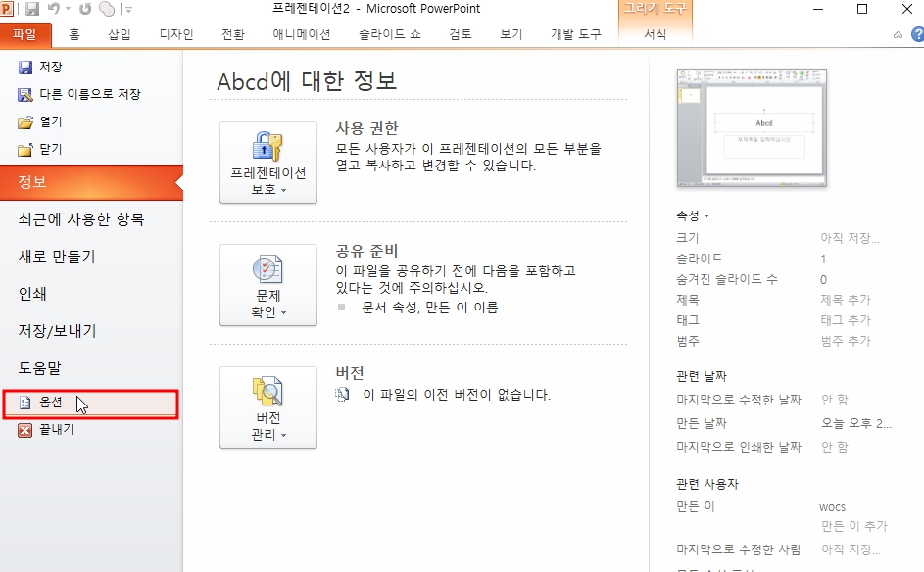
Task: Click the 제목 추가 field
Action: click(x=846, y=300)
